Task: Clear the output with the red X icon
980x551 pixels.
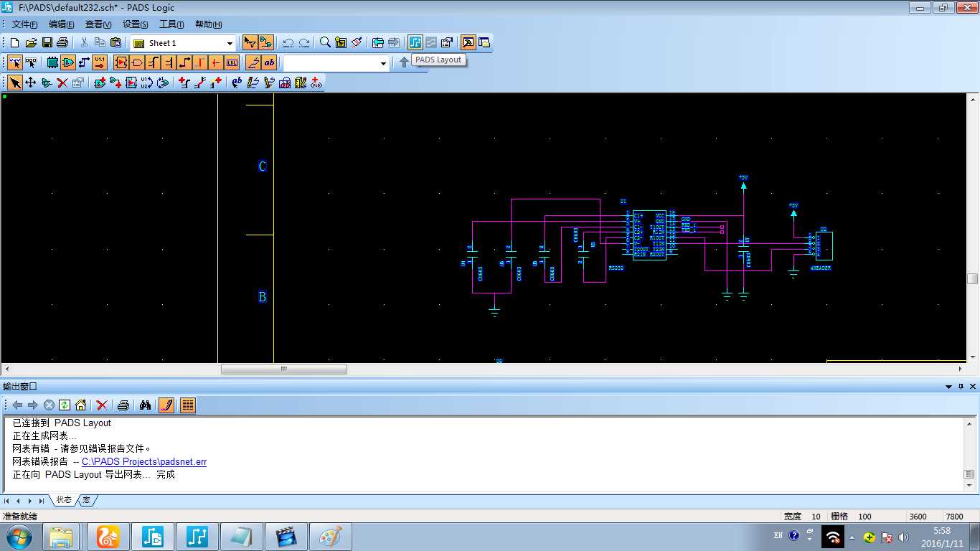Action: (102, 405)
